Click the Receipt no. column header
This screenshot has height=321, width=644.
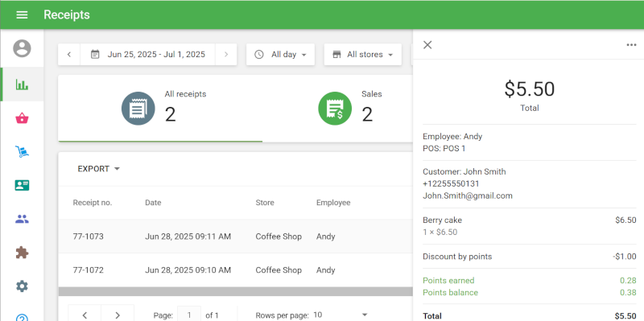pyautogui.click(x=93, y=203)
